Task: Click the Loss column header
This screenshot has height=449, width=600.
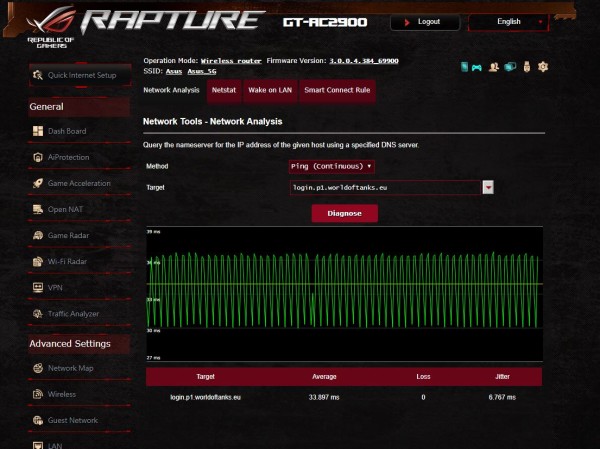Action: (423, 377)
